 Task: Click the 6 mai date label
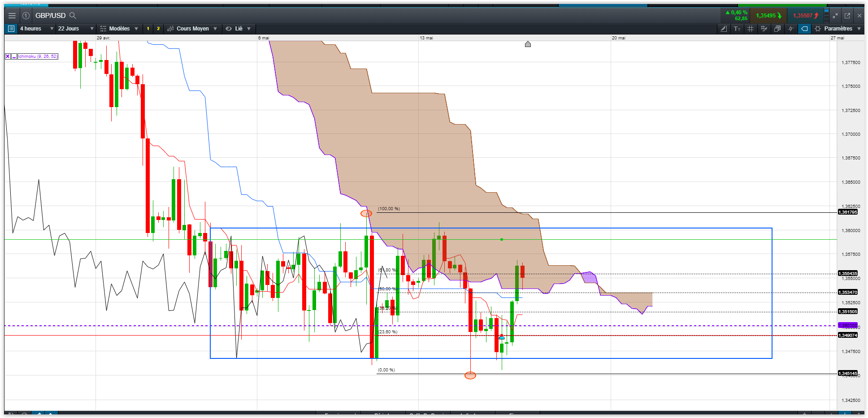point(264,38)
